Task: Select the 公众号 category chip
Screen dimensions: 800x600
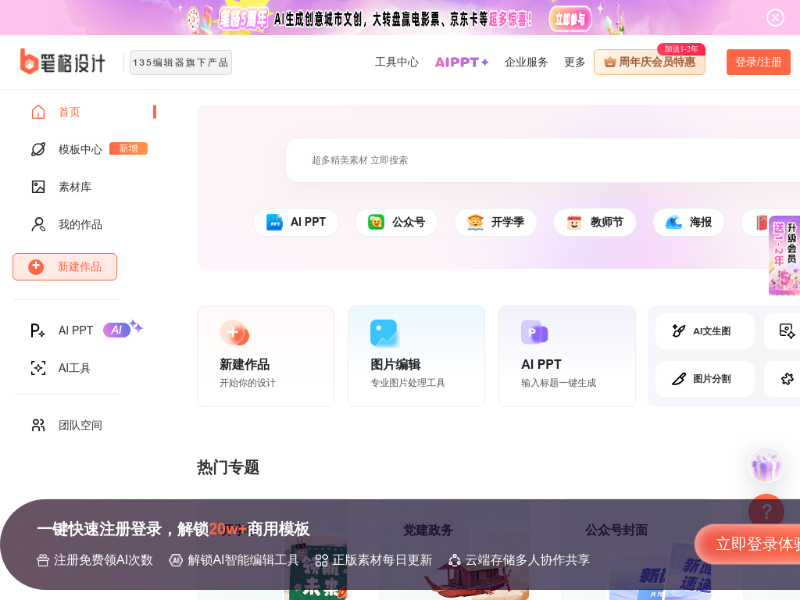Action: tap(396, 222)
